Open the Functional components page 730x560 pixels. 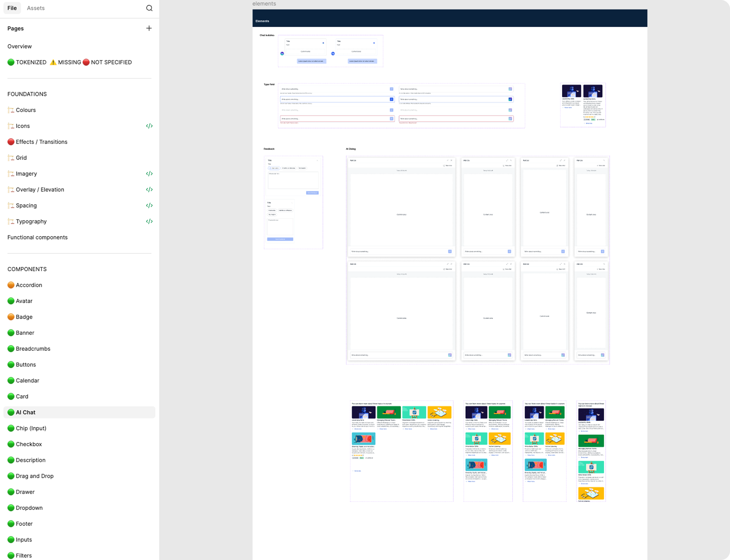(37, 237)
